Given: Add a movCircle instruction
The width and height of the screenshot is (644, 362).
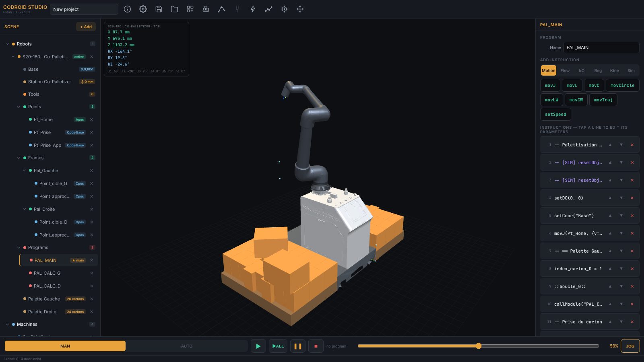Looking at the screenshot, I should click(x=622, y=85).
